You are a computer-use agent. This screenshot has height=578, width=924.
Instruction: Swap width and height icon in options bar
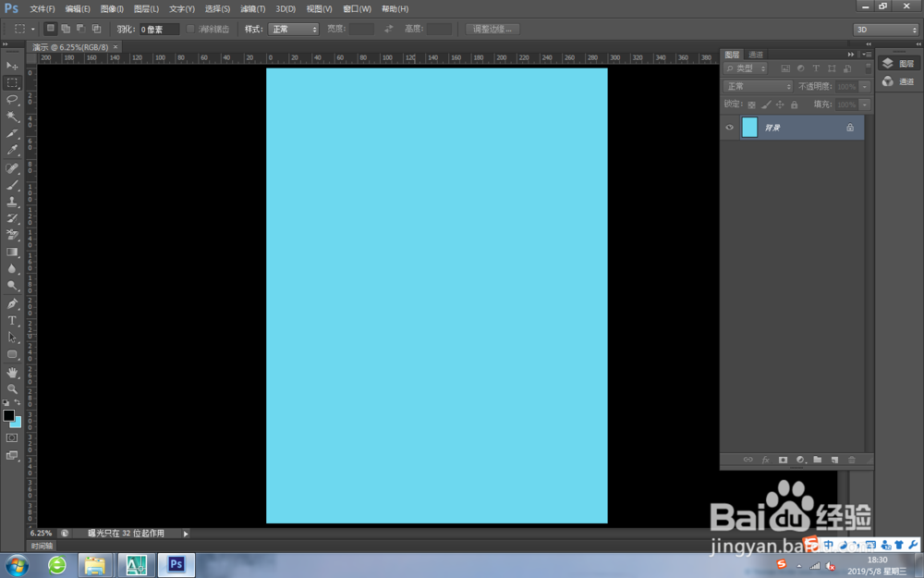coord(388,29)
